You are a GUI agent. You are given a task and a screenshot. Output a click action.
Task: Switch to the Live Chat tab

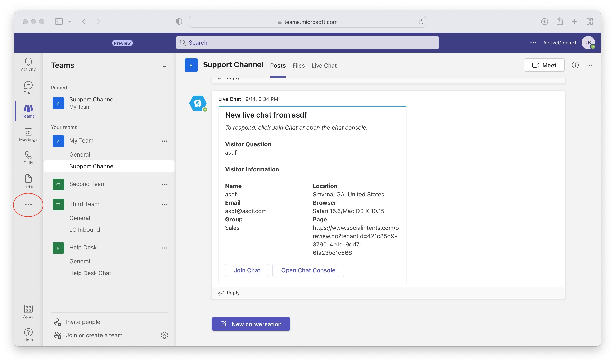[x=324, y=66]
